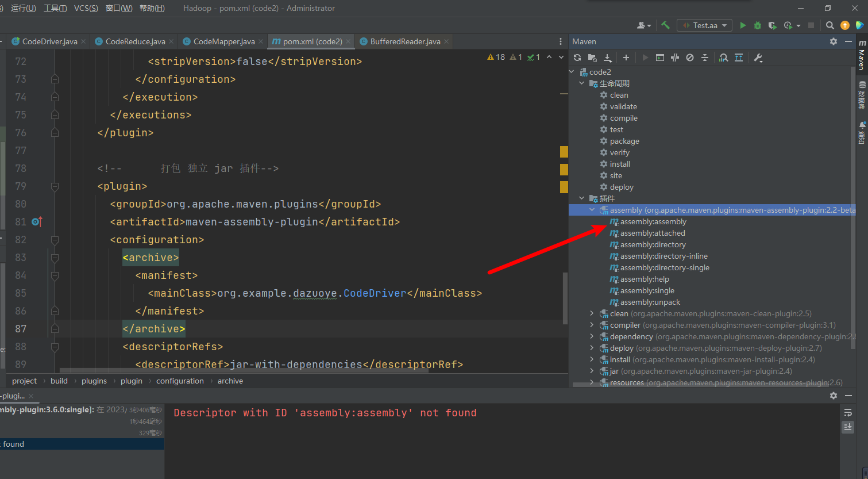Screen dimensions: 868x479
Task: Expand the clean plugin node
Action: coord(592,313)
